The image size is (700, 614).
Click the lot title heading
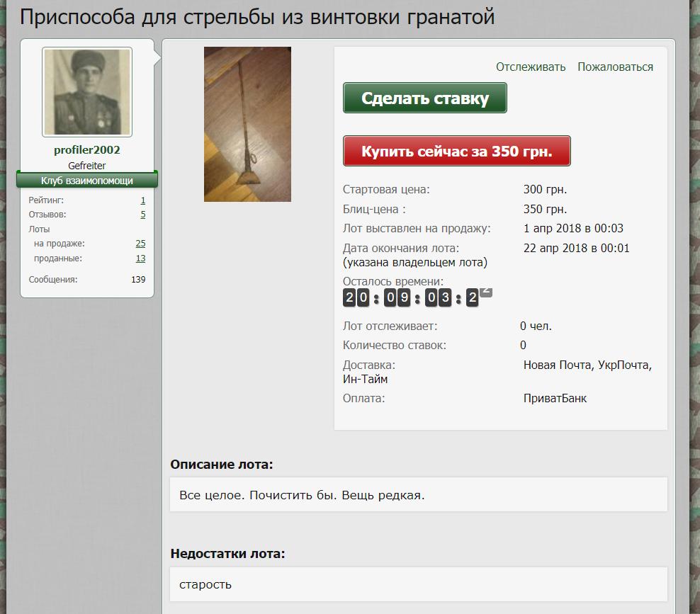click(257, 17)
